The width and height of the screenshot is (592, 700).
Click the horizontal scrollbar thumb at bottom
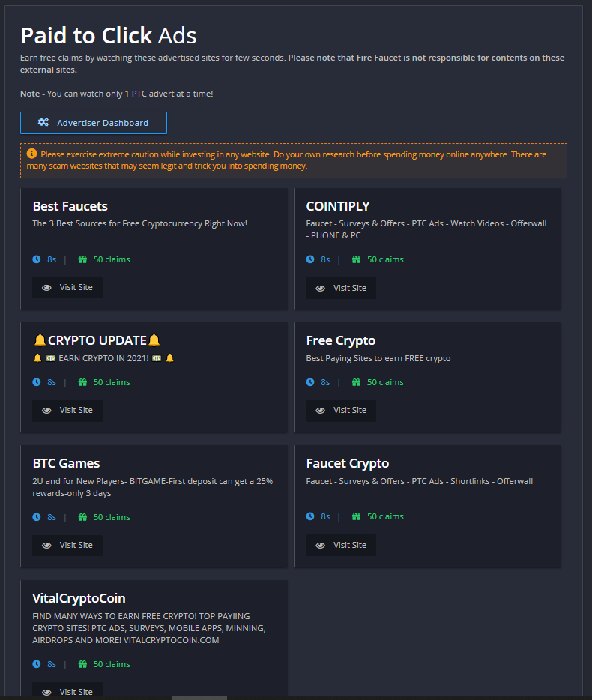click(199, 697)
